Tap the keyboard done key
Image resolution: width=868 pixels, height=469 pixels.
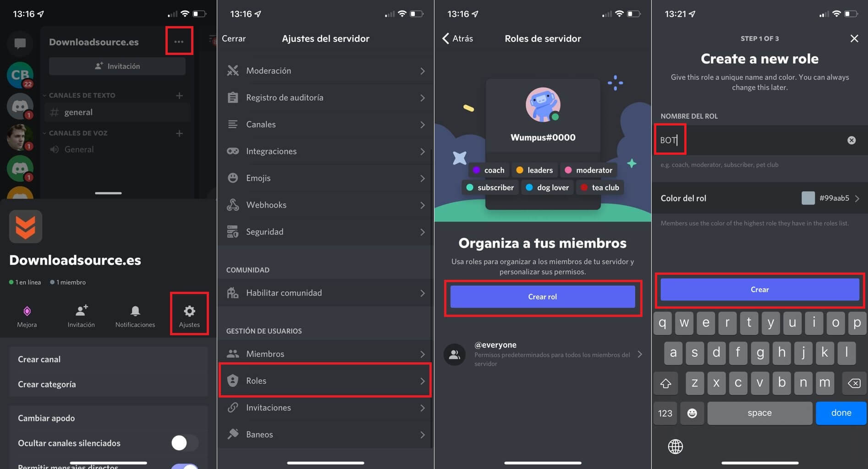click(841, 413)
